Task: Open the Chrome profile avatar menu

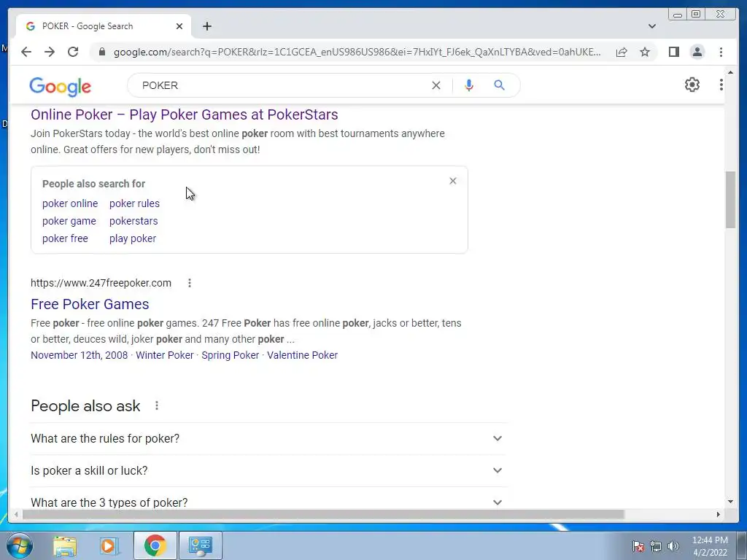Action: pyautogui.click(x=697, y=52)
